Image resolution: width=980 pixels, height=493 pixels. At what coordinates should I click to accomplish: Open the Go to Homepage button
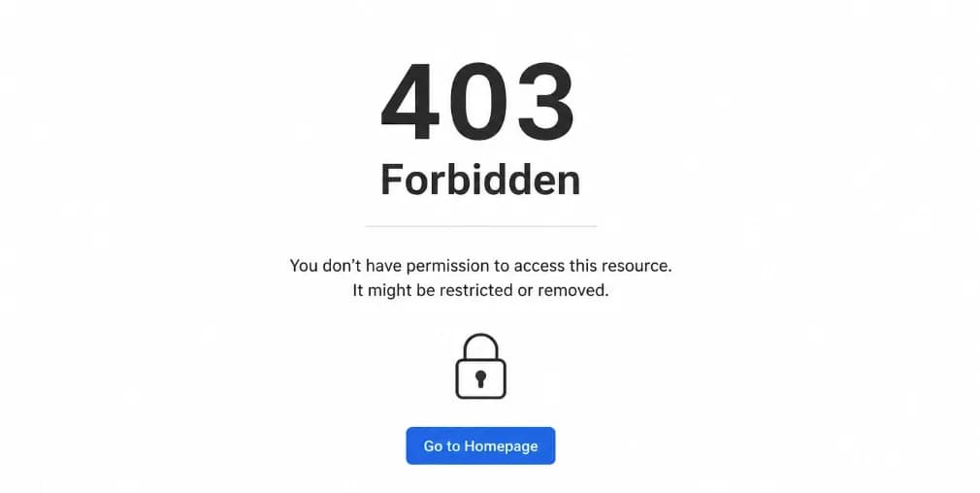[x=480, y=445]
